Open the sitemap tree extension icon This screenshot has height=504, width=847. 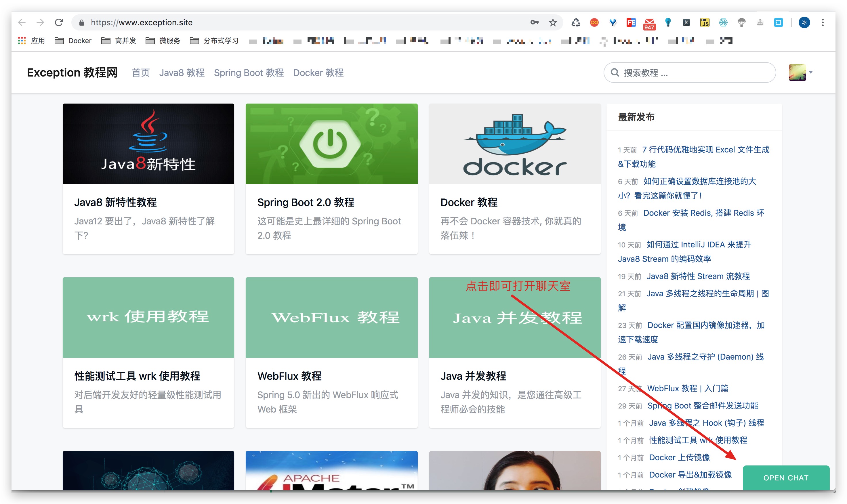click(x=760, y=22)
